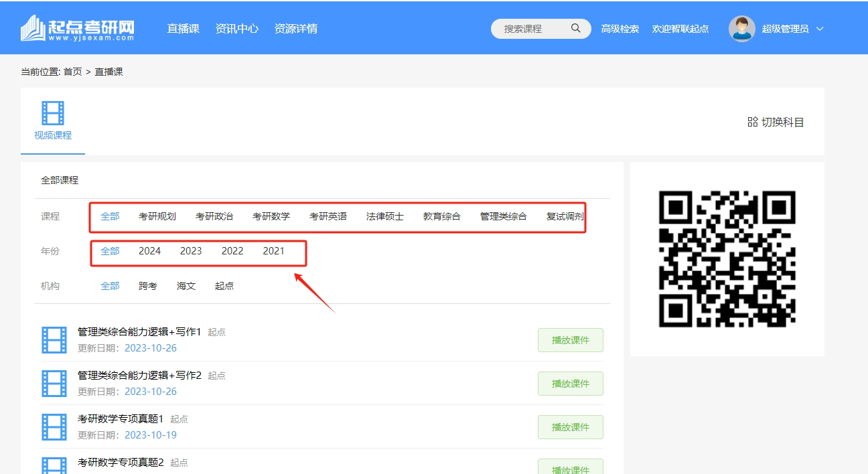868x474 pixels.
Task: Choose the 海文 institution filter
Action: click(186, 286)
